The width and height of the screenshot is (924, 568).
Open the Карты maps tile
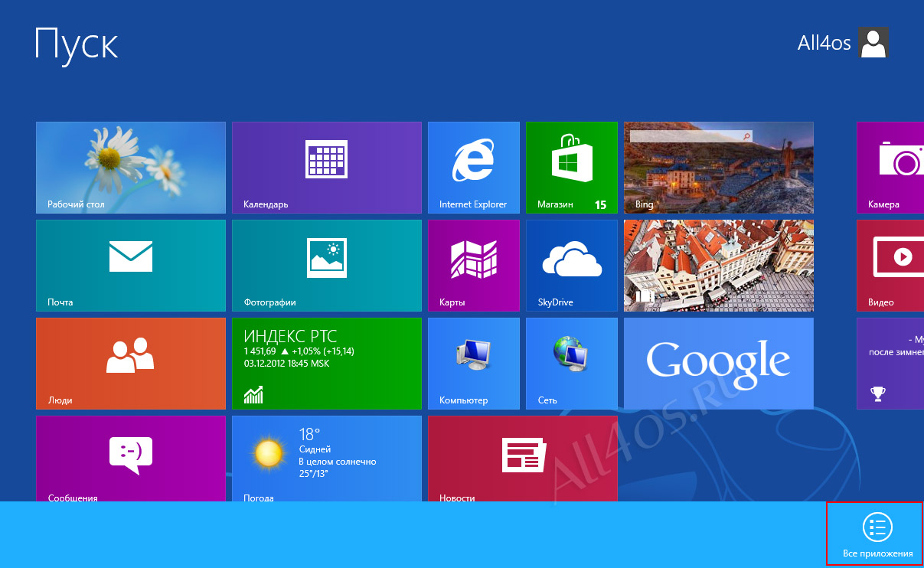[474, 266]
